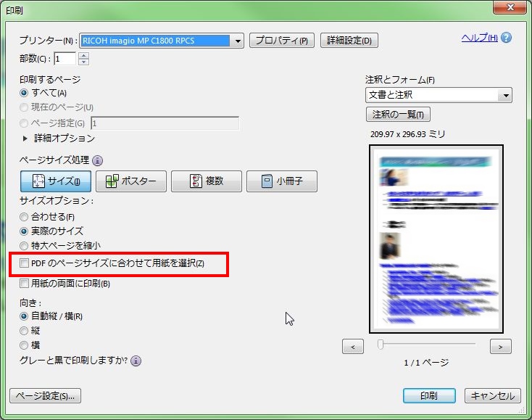The image size is (532, 420).
Task: Select the 複数 pages per sheet button
Action: [206, 181]
